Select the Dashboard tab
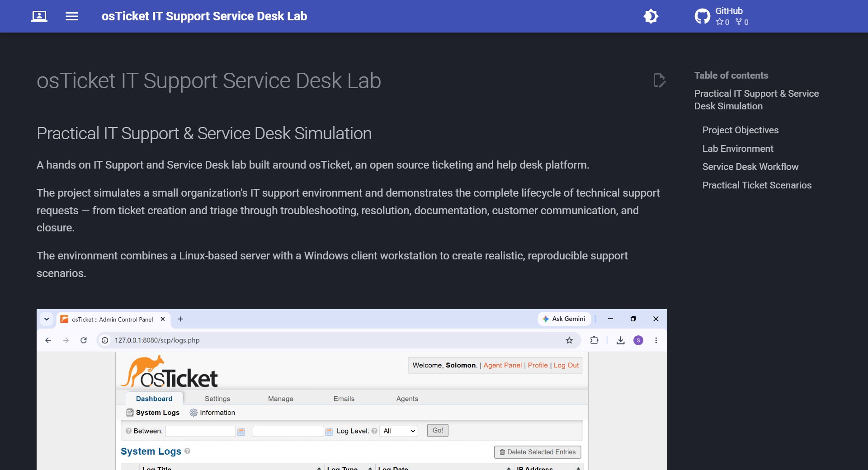Viewport: 868px width, 470px height. pos(154,399)
